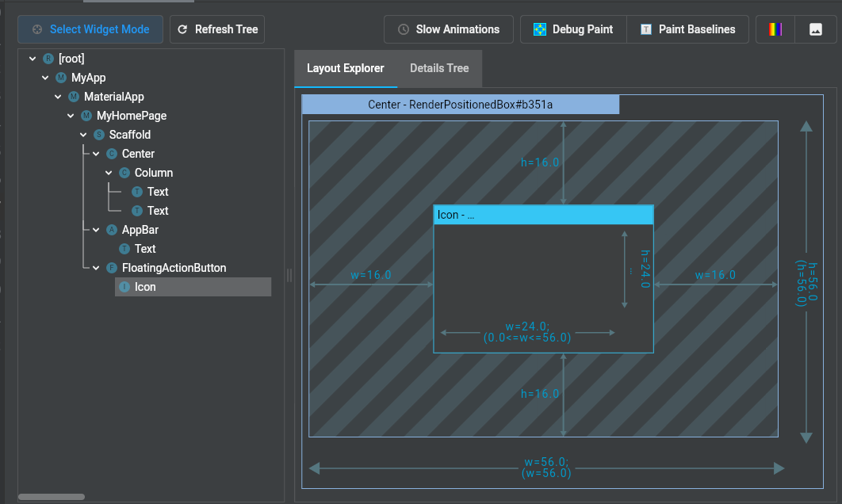Image resolution: width=842 pixels, height=504 pixels.
Task: Enable Debug Paint
Action: pyautogui.click(x=573, y=29)
